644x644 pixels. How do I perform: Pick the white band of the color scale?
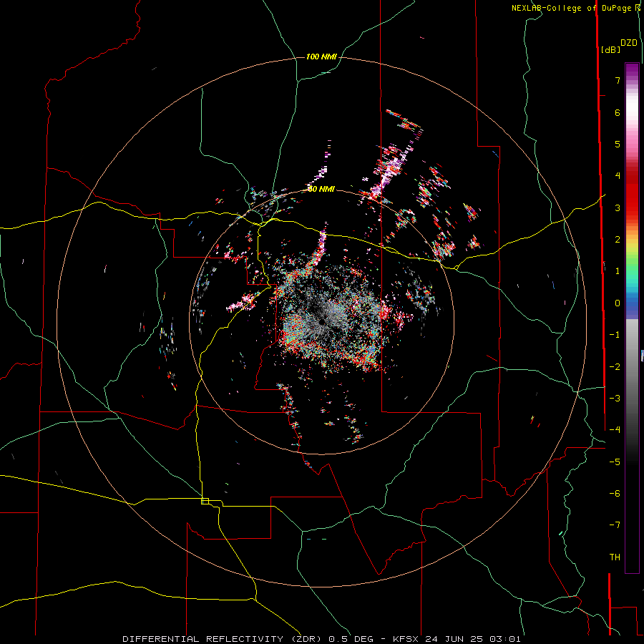(632, 109)
